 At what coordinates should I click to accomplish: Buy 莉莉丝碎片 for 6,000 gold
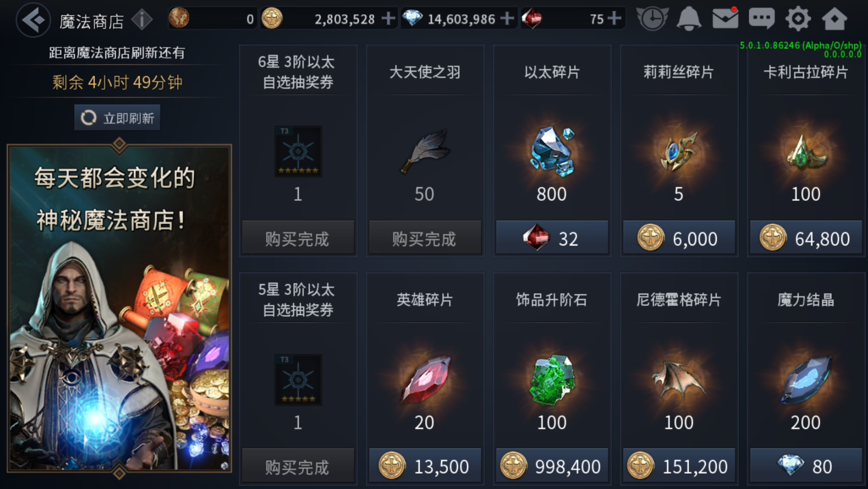point(679,238)
